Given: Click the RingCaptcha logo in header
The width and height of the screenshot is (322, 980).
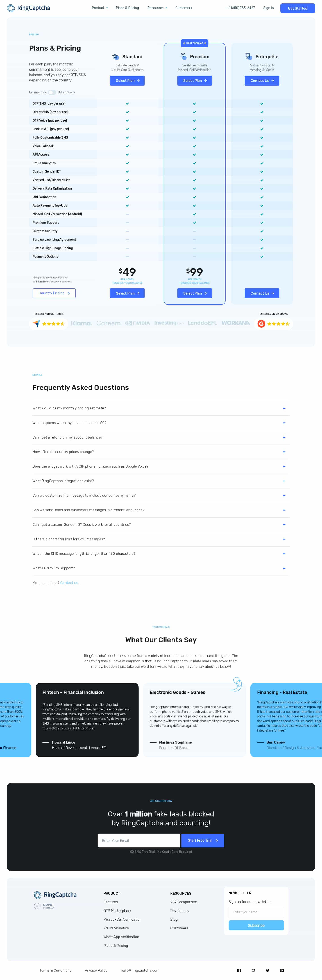Looking at the screenshot, I should coord(29,8).
